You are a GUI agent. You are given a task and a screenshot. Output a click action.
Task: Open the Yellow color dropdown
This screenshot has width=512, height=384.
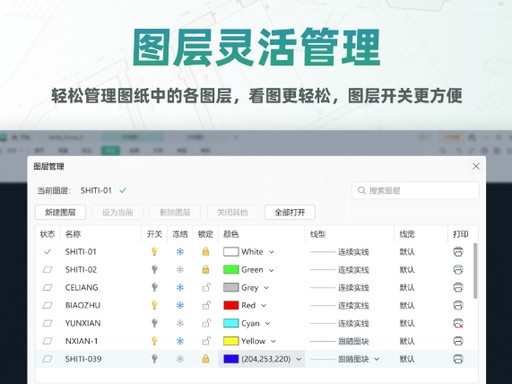point(273,341)
